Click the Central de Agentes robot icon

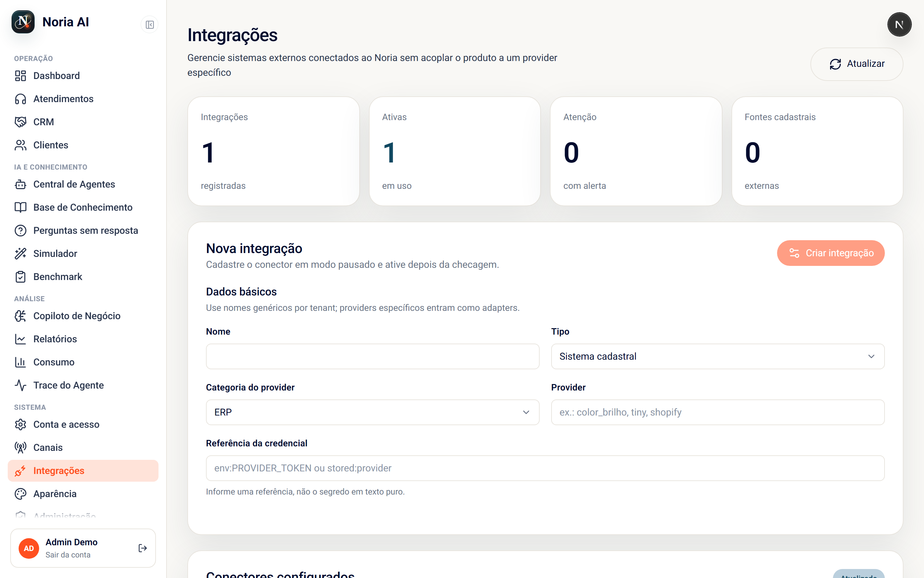click(x=21, y=184)
